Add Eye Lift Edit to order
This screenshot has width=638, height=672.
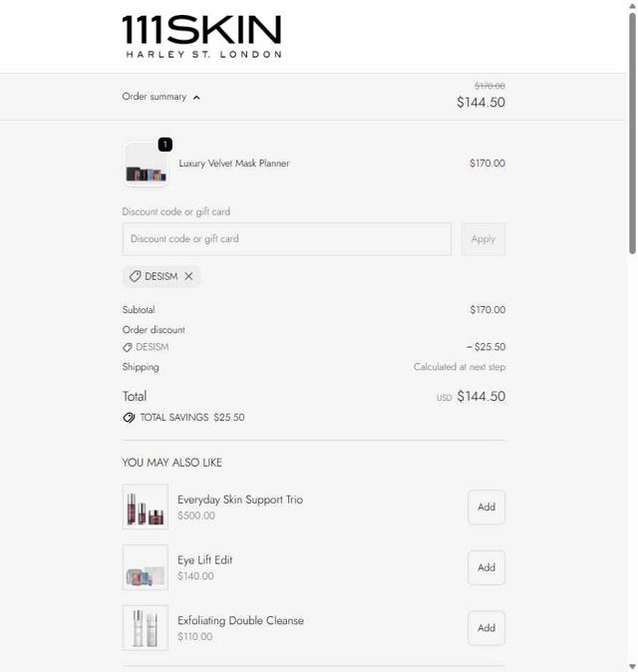[486, 567]
